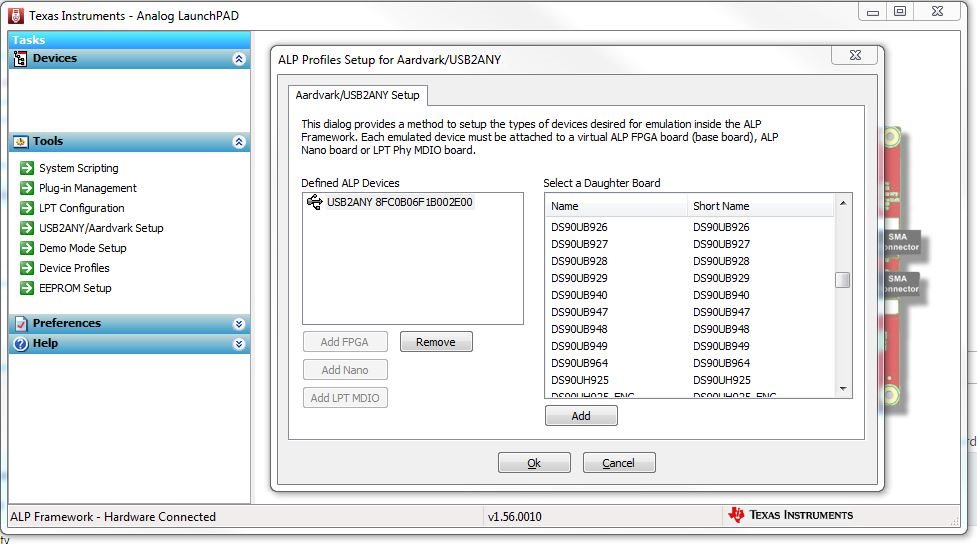Select DS90UB948 in daughter board list

point(689,329)
